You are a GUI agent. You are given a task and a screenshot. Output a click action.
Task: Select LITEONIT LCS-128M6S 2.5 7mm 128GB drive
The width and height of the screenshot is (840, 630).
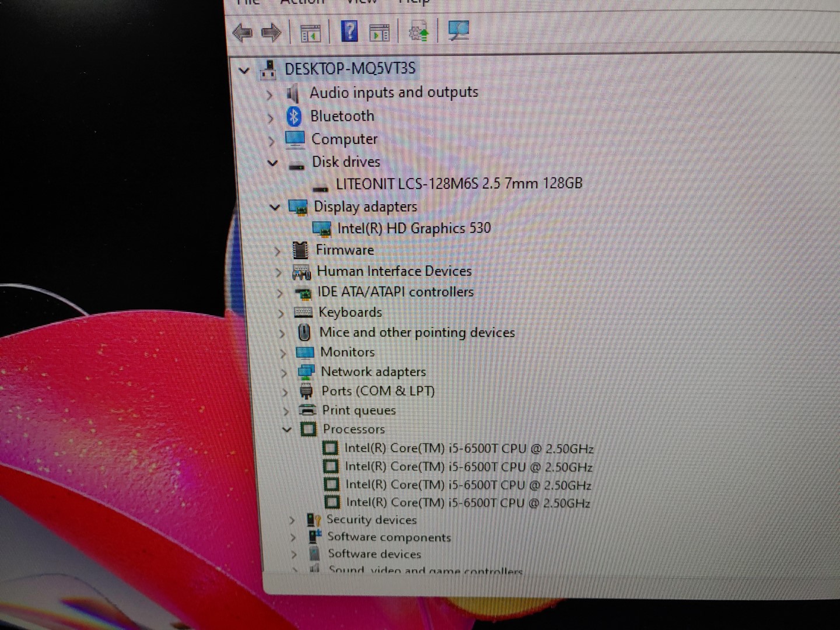(x=459, y=184)
